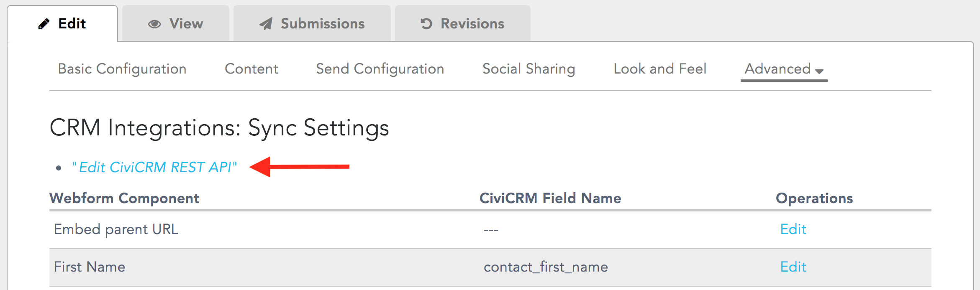
Task: Open Look and Feel settings
Action: click(660, 69)
